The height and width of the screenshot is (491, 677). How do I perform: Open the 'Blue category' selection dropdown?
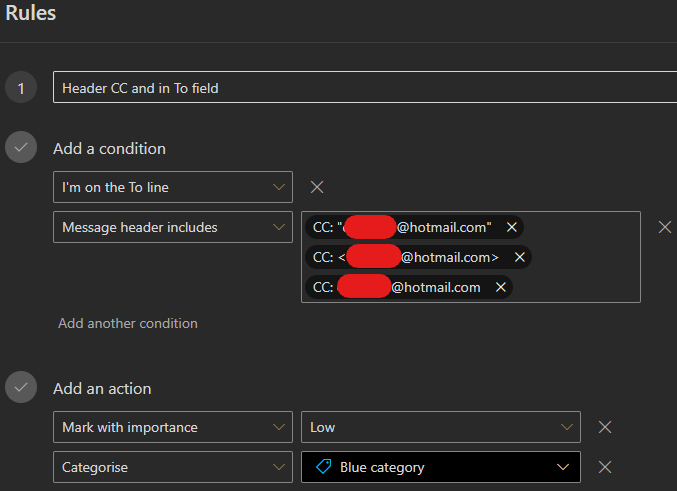tap(441, 467)
